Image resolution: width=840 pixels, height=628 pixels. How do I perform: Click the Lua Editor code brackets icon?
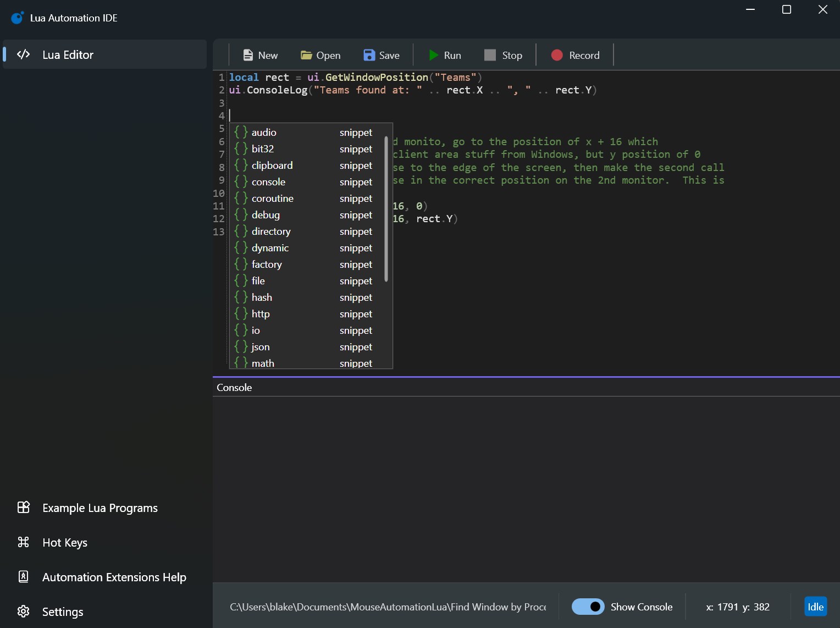pos(23,54)
